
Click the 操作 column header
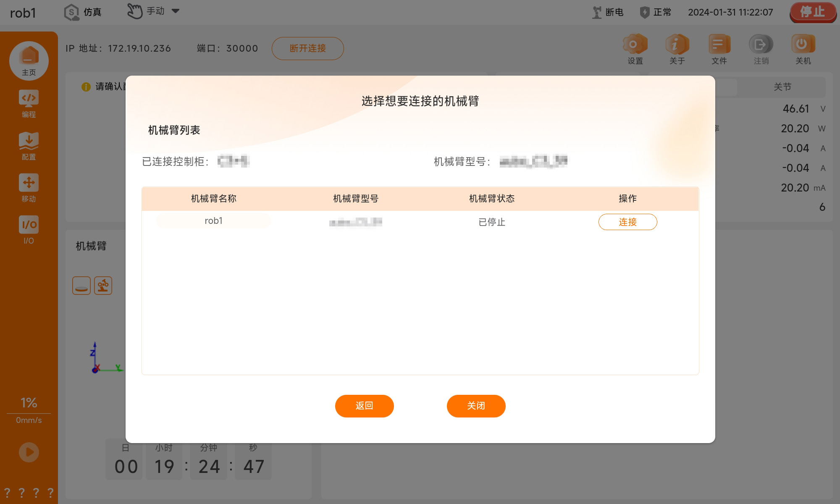click(x=627, y=199)
